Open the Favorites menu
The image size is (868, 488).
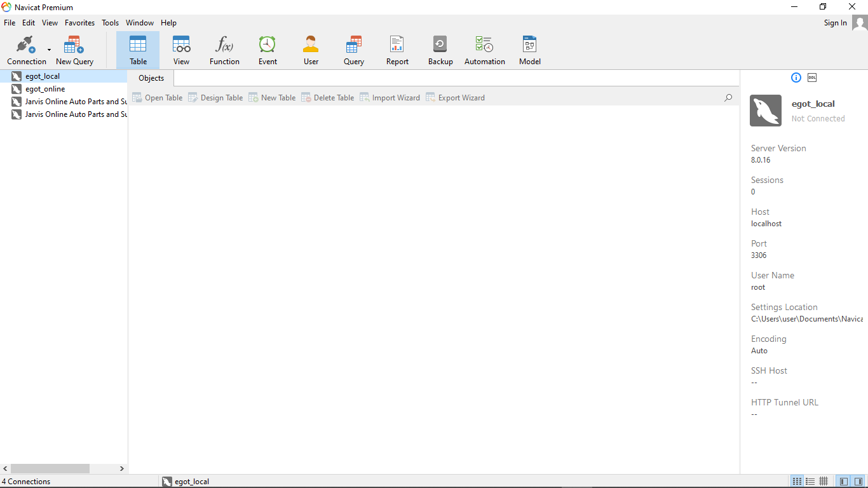79,23
